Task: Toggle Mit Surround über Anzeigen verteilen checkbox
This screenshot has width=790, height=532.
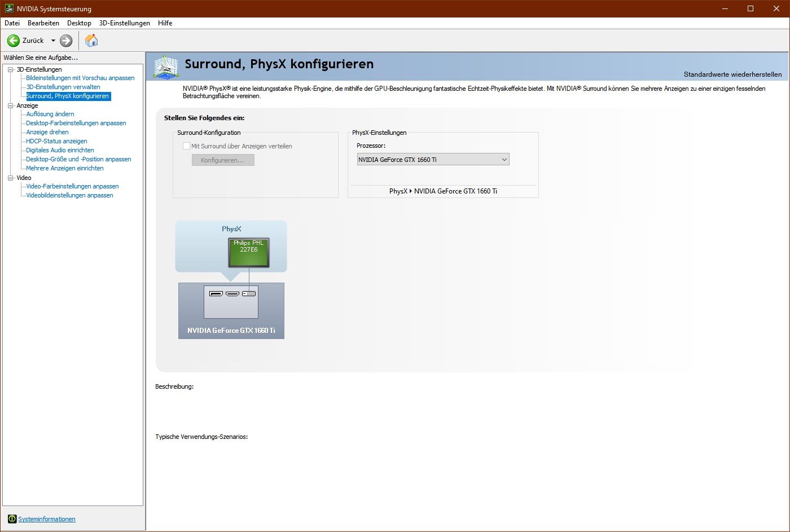Action: coord(186,146)
